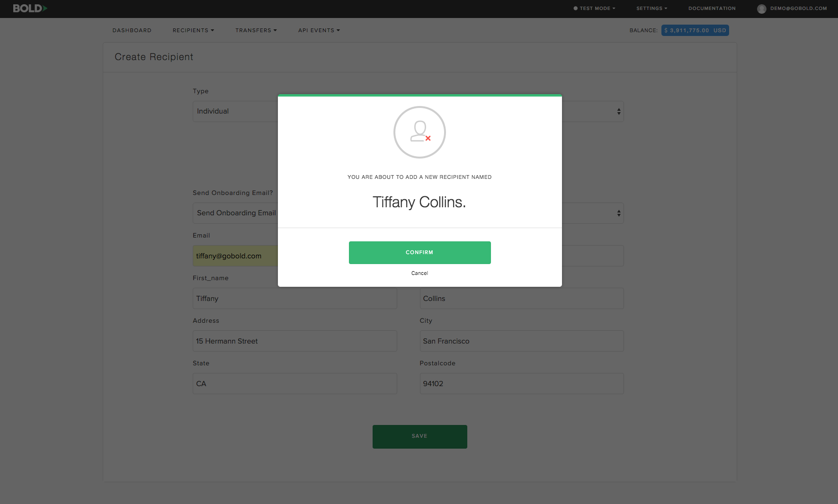
Task: Open the demo@gobold.com account menu
Action: pyautogui.click(x=798, y=9)
